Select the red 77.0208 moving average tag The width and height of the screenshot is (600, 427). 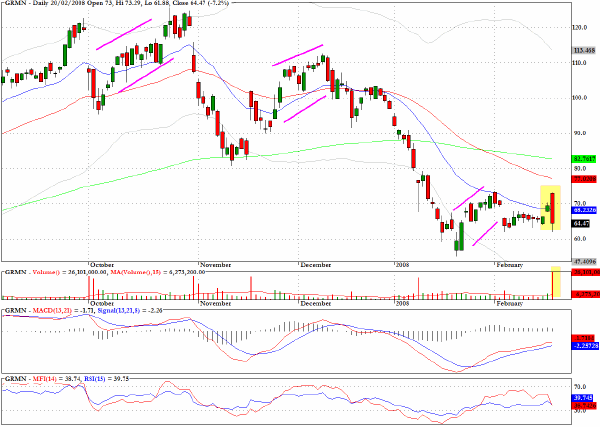tap(584, 179)
